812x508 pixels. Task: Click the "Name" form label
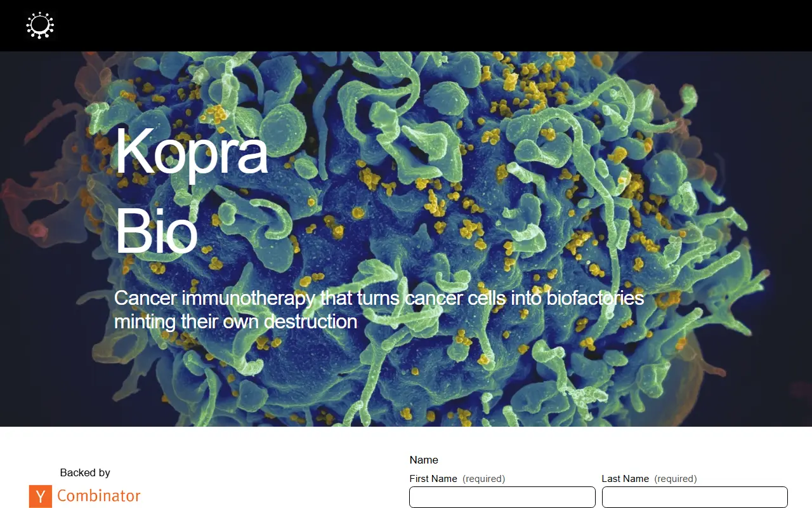click(x=424, y=460)
